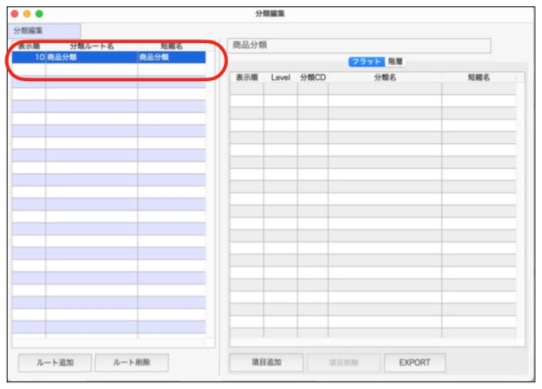Select the フラット view toggle
Viewport: 542px width, 389px height.
pyautogui.click(x=366, y=62)
